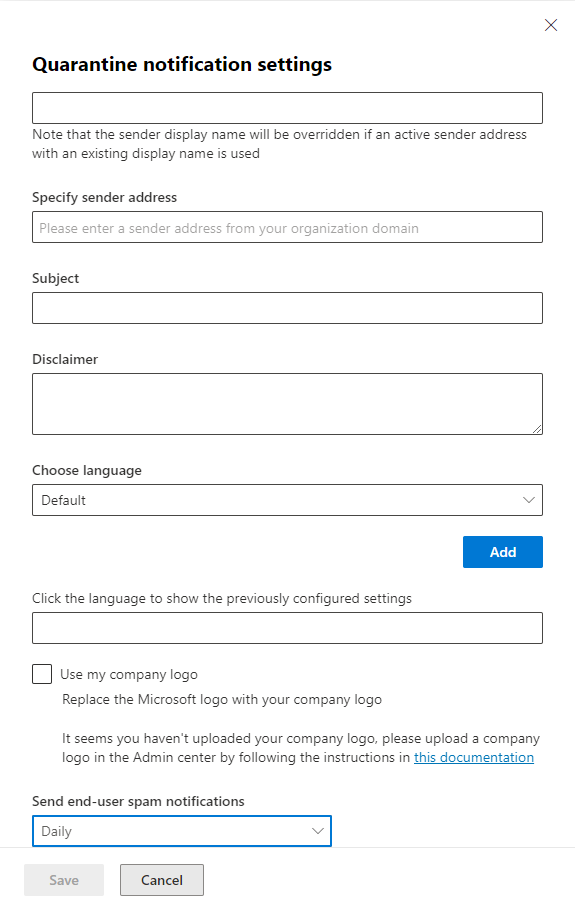
Task: Click into the Specify sender address field
Action: [288, 227]
